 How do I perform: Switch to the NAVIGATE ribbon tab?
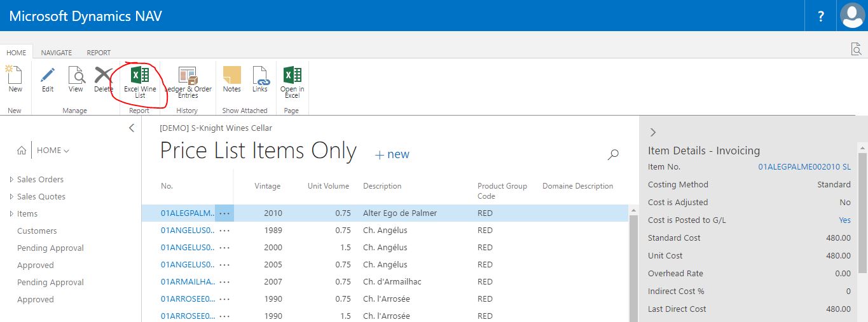tap(57, 53)
